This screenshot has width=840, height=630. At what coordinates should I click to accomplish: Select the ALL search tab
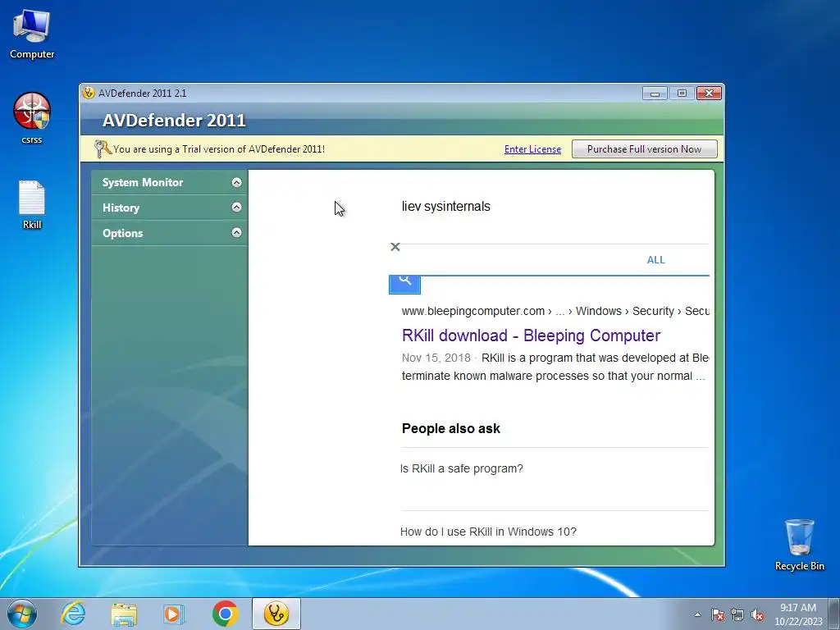click(x=655, y=260)
